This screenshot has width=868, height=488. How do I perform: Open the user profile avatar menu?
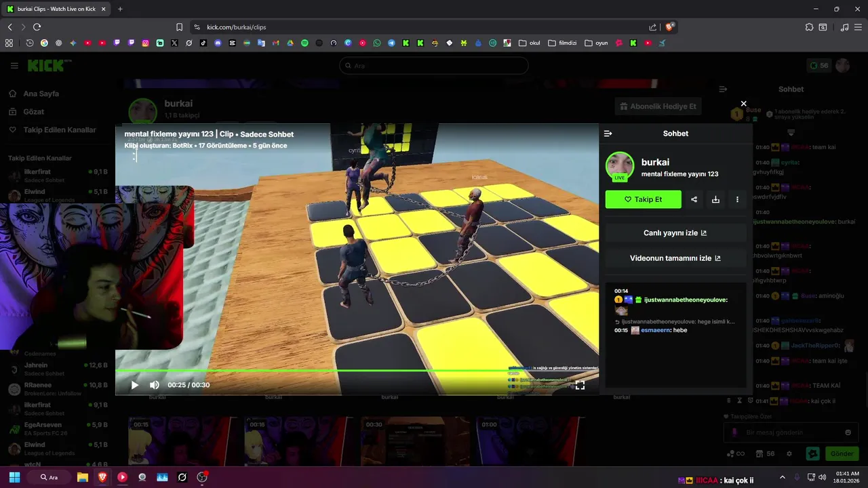(x=842, y=66)
